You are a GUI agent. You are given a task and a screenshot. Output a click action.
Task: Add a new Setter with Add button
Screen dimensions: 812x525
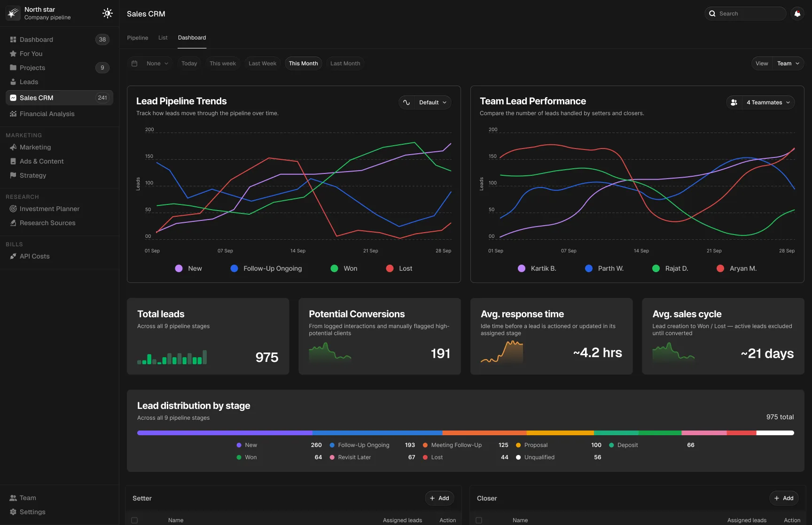[x=439, y=498]
